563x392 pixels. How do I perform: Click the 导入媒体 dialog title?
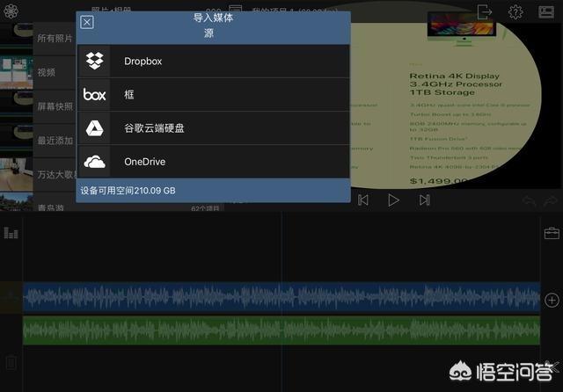[213, 18]
